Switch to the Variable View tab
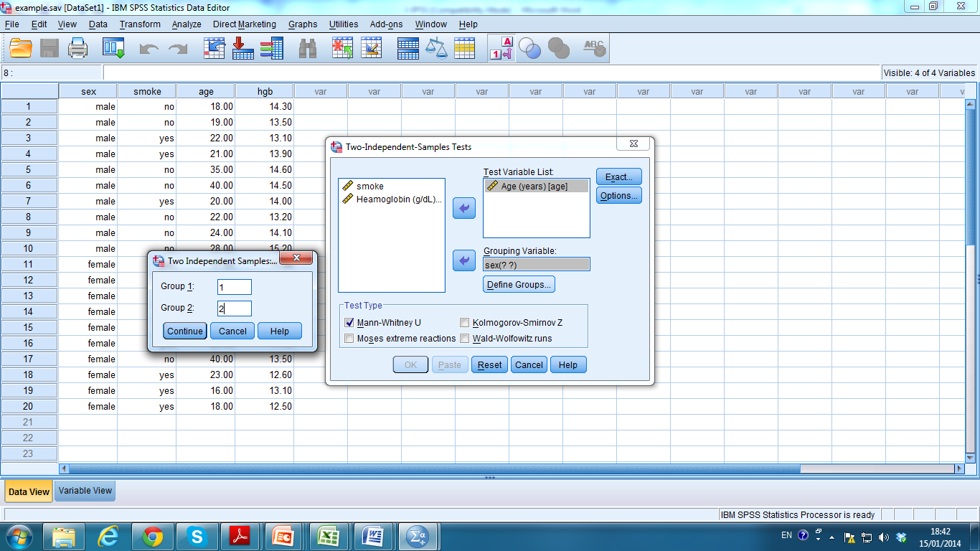Image resolution: width=980 pixels, height=551 pixels. coord(85,491)
